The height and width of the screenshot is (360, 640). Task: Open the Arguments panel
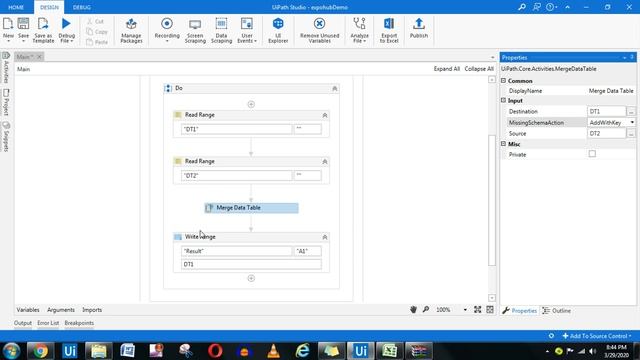point(61,310)
